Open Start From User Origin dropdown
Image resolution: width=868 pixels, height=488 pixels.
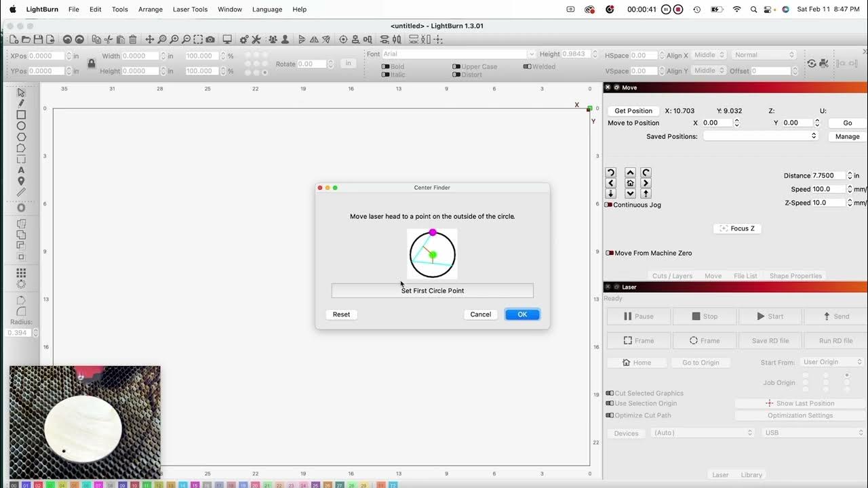click(831, 362)
